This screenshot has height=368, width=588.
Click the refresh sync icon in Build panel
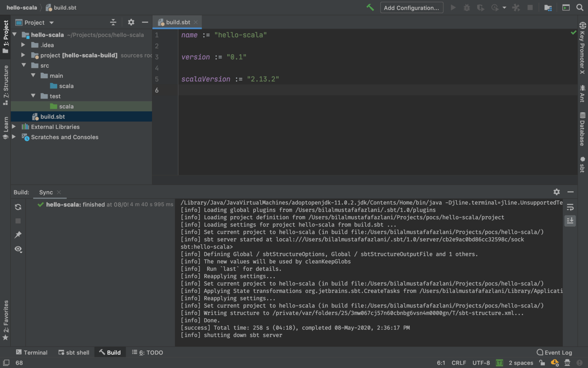point(18,207)
